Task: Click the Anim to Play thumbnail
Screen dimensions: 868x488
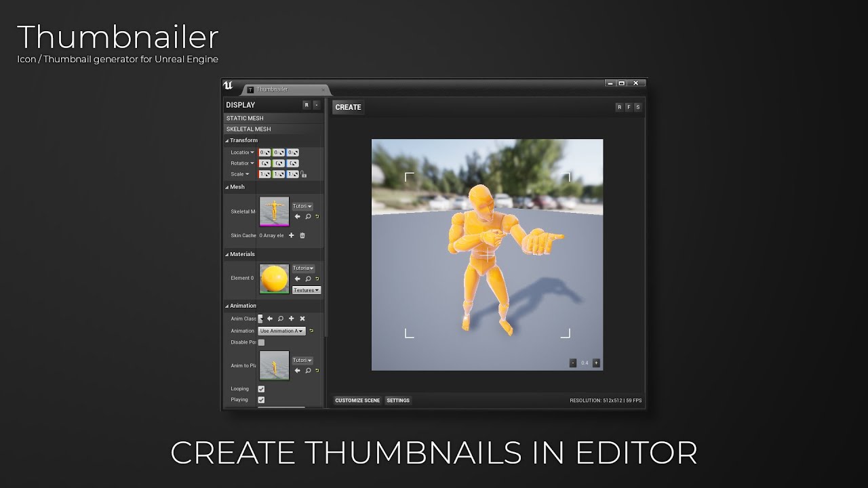Action: pyautogui.click(x=275, y=365)
